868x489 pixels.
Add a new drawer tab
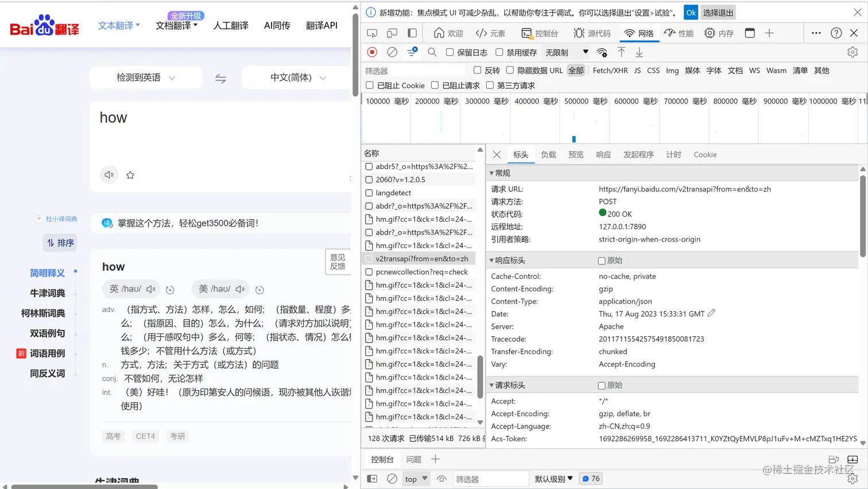pyautogui.click(x=435, y=459)
